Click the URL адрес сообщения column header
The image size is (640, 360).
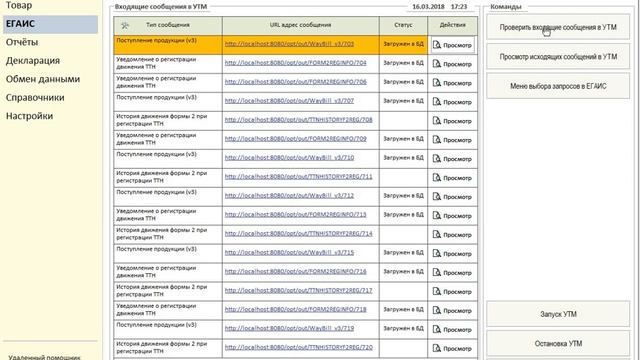pos(300,25)
